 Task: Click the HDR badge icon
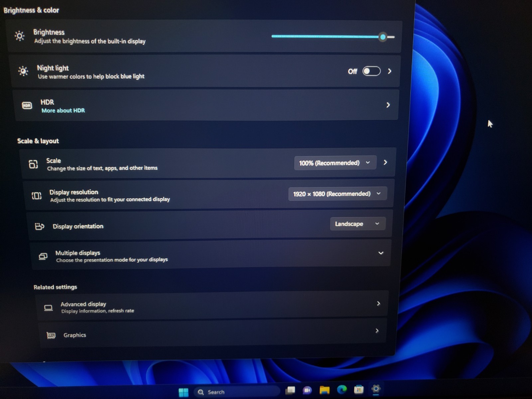click(x=27, y=105)
